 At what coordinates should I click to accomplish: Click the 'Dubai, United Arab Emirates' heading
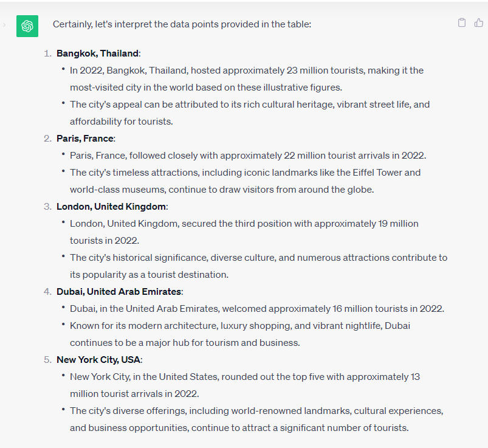pyautogui.click(x=119, y=292)
